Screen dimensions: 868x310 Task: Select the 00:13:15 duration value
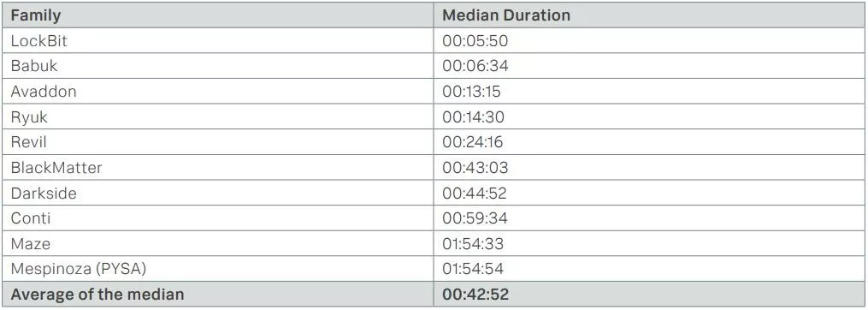point(471,92)
